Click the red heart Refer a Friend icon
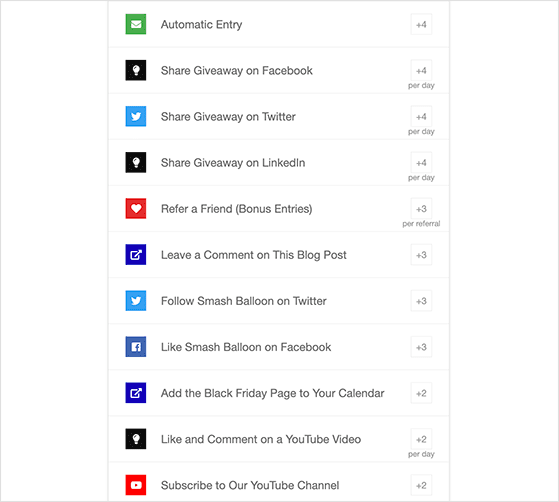559x502 pixels. [x=136, y=209]
